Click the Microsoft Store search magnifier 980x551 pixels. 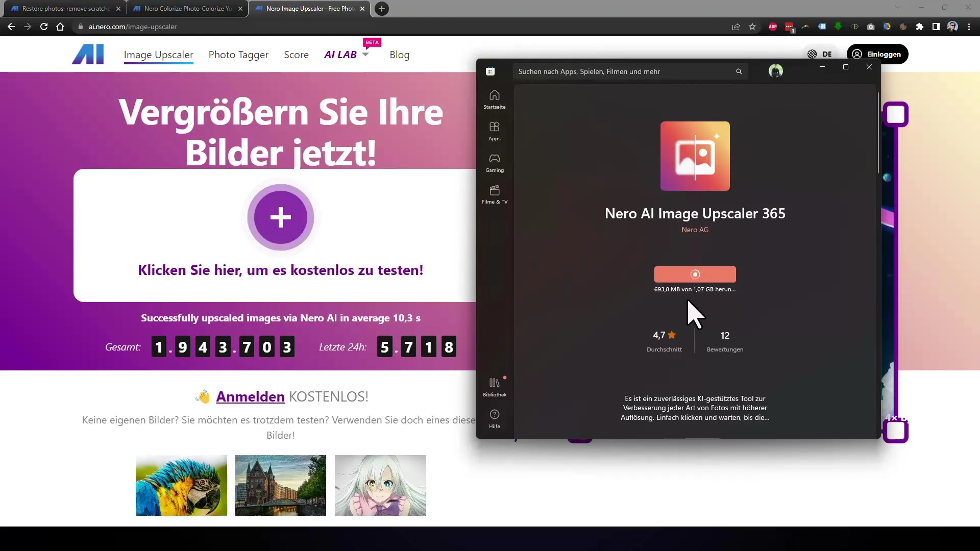739,71
